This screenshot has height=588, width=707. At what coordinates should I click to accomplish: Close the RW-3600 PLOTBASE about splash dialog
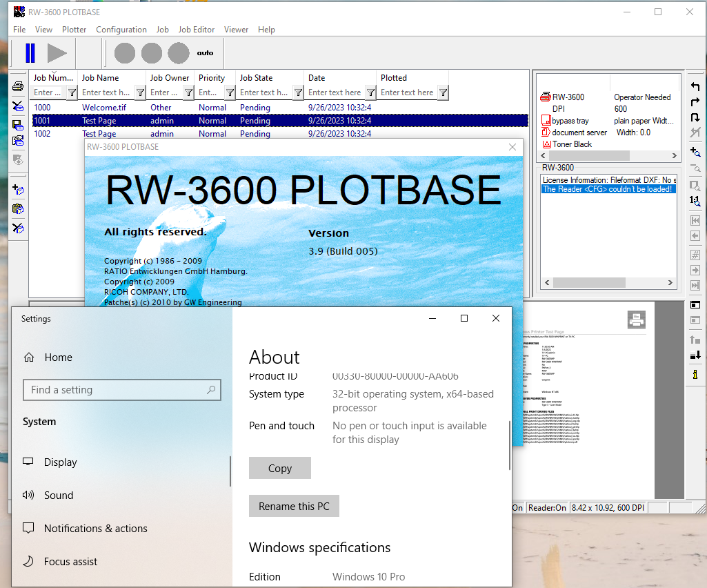pos(512,147)
